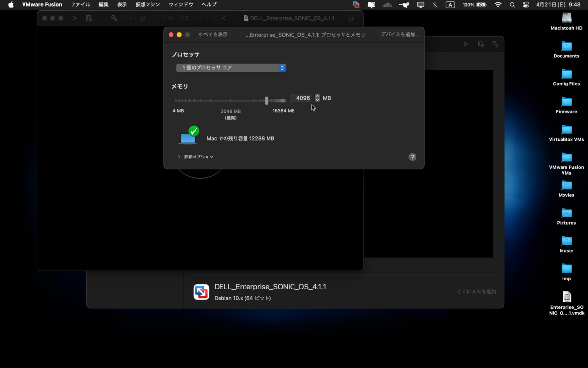The height and width of the screenshot is (368, 588).
Task: Click the 4096 memory value field
Action: tap(301, 98)
